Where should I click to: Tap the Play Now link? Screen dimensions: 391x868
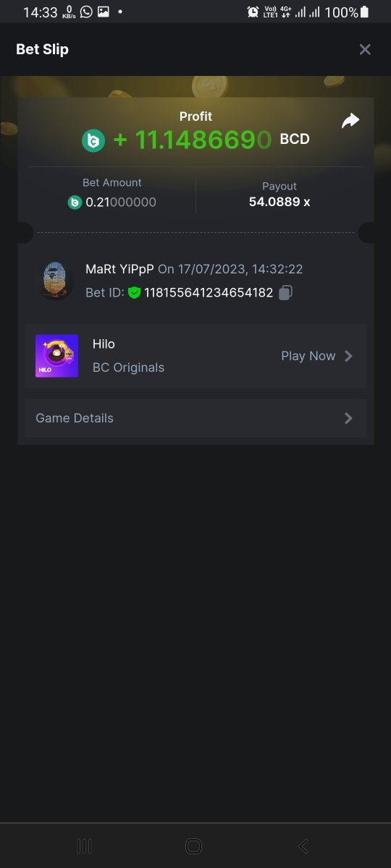point(308,356)
